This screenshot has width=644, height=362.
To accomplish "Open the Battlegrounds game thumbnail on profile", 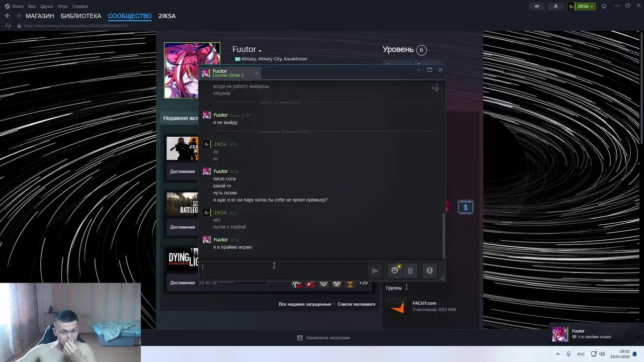I will tap(182, 204).
